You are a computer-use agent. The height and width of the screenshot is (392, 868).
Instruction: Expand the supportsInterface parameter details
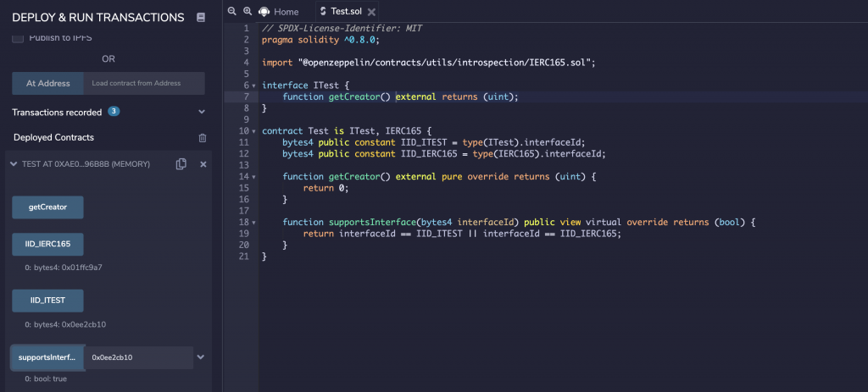point(200,357)
